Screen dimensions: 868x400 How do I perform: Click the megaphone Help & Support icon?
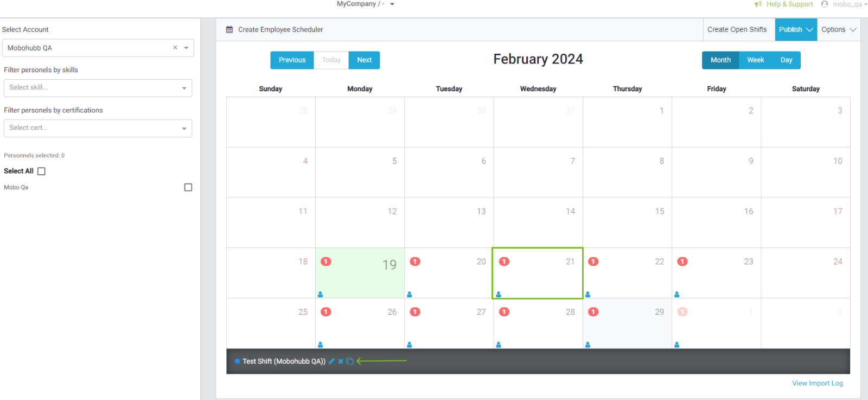click(x=758, y=4)
